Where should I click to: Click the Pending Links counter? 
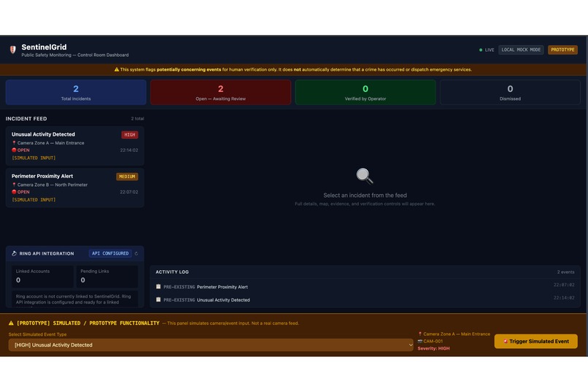107,277
